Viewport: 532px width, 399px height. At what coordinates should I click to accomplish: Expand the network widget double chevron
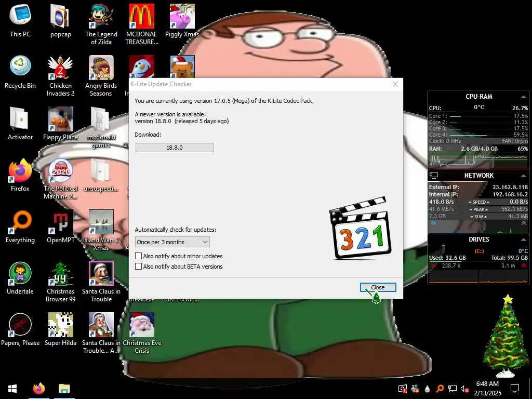[x=524, y=223]
